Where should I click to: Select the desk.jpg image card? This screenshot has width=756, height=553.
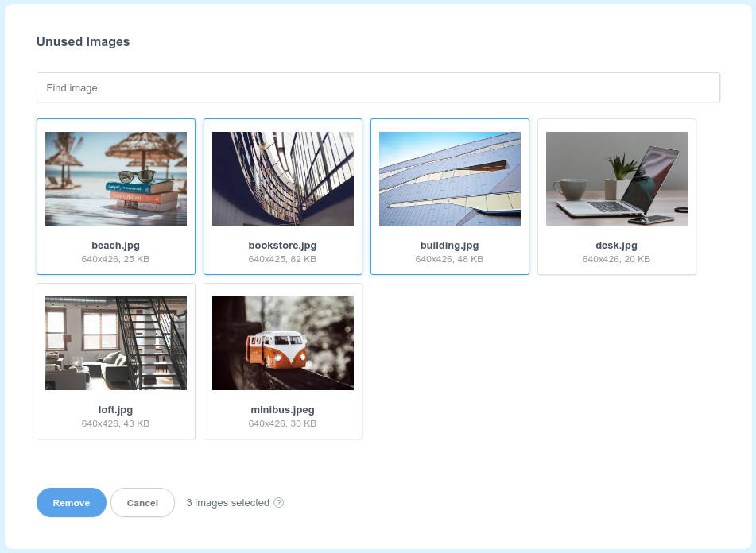(617, 196)
